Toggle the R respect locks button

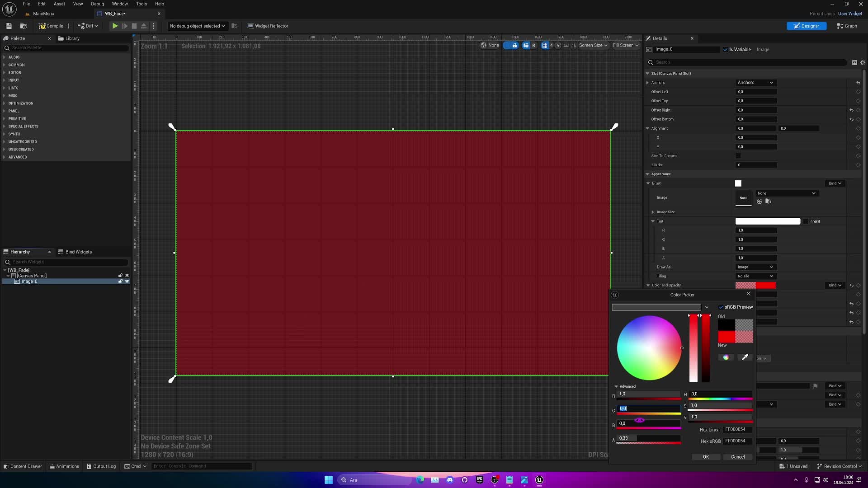click(x=534, y=45)
